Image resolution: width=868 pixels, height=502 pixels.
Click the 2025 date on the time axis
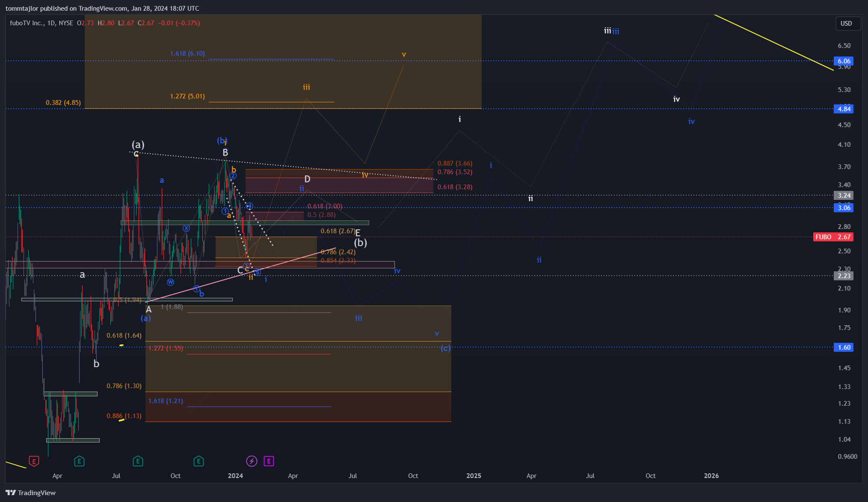[474, 476]
